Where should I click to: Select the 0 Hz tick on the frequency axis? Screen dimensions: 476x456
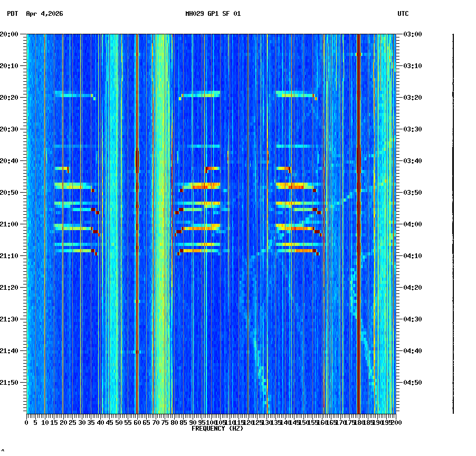tap(25, 423)
